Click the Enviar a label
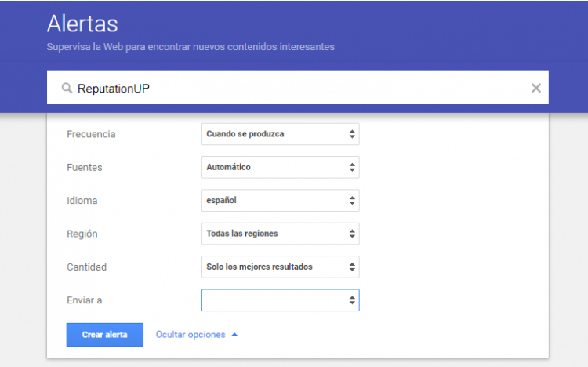This screenshot has height=367, width=588. click(85, 300)
